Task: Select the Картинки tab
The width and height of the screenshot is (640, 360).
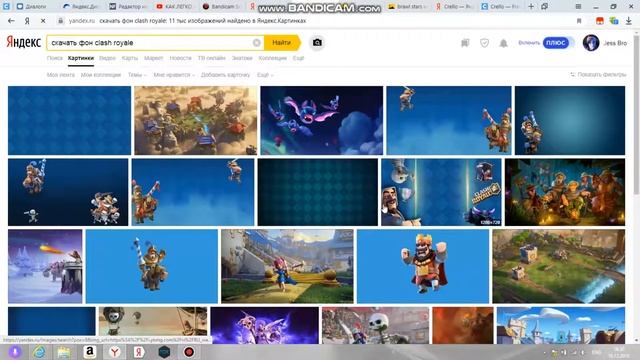Action: [81, 58]
